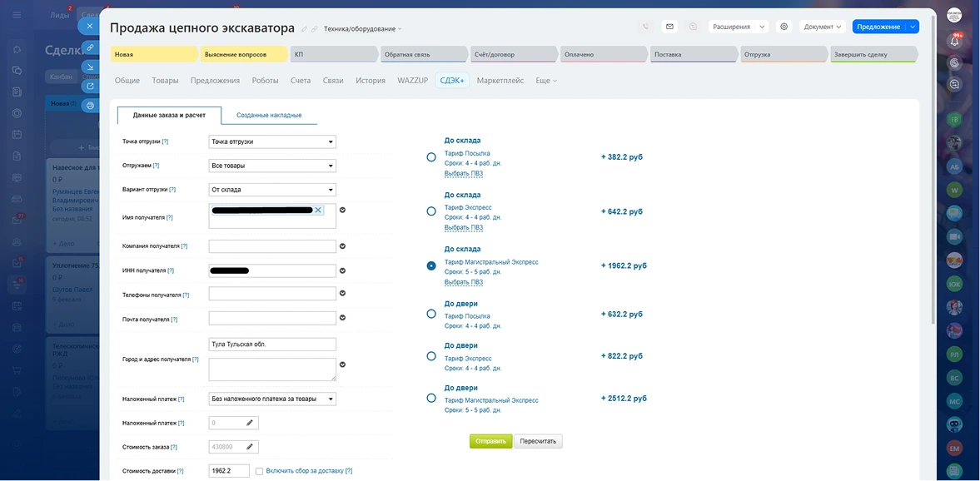Open the Товары tab
Screen dimensions: 980x481
point(165,81)
